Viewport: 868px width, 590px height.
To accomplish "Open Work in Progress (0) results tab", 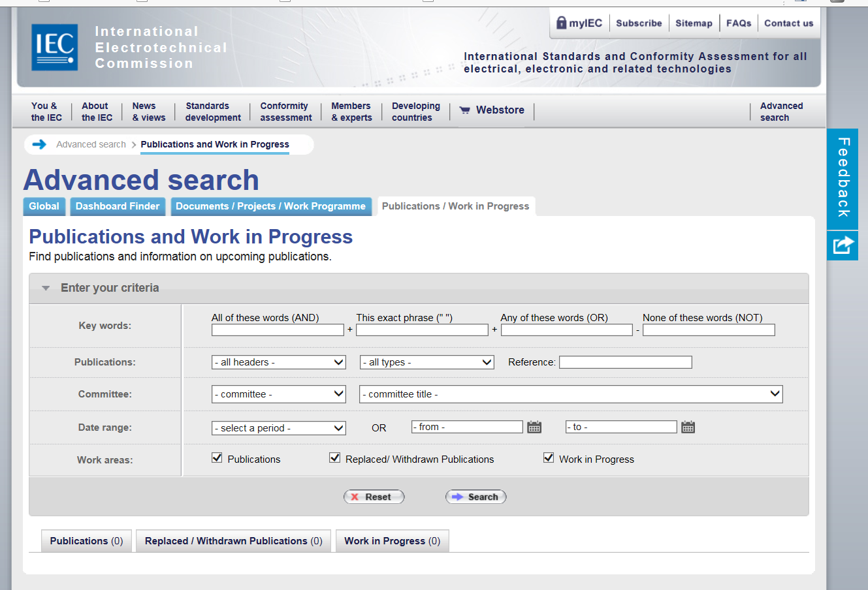I will pos(392,541).
